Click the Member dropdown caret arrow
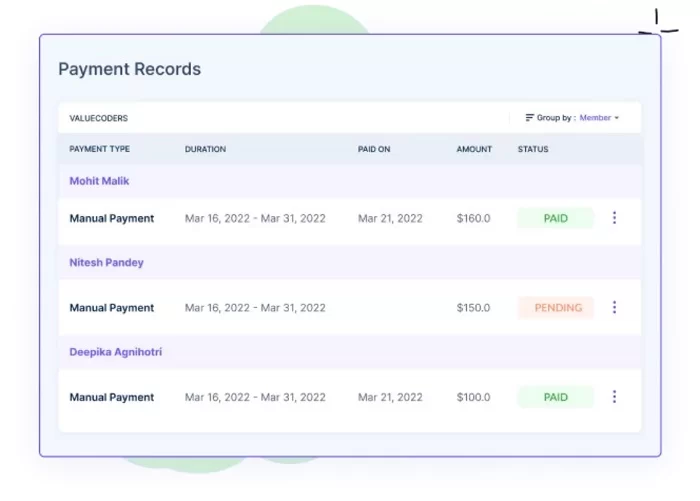700x501 pixels. tap(617, 118)
